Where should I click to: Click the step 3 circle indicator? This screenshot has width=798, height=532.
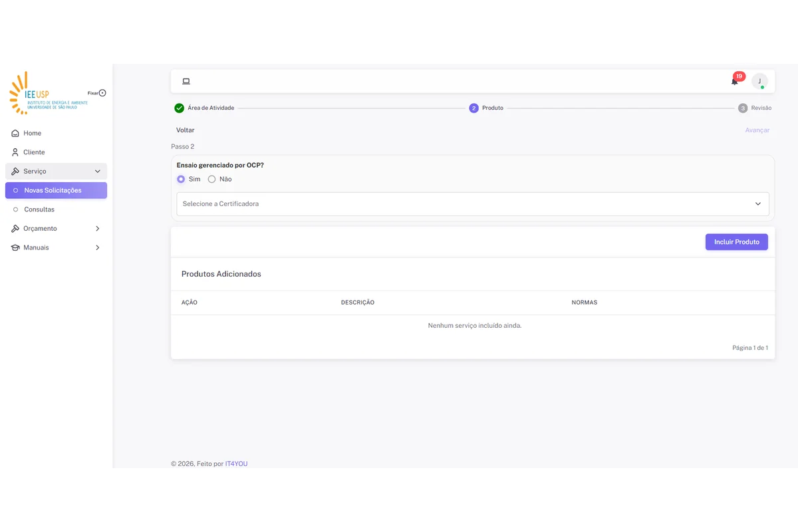click(743, 108)
